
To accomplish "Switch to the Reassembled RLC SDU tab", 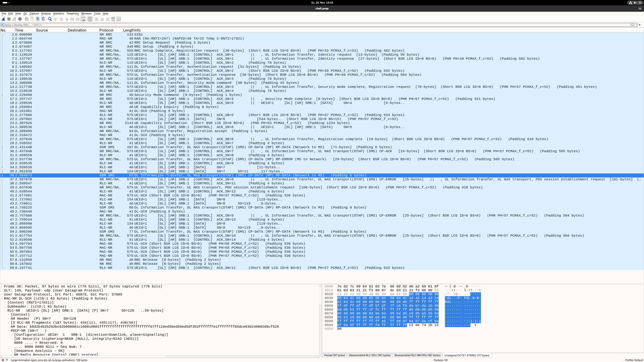I will tap(369, 355).
